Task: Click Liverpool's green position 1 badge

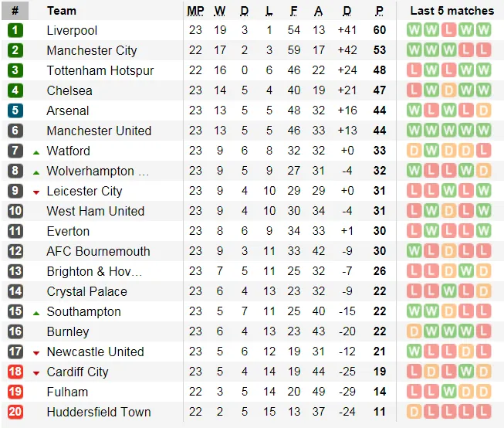Action: point(15,30)
